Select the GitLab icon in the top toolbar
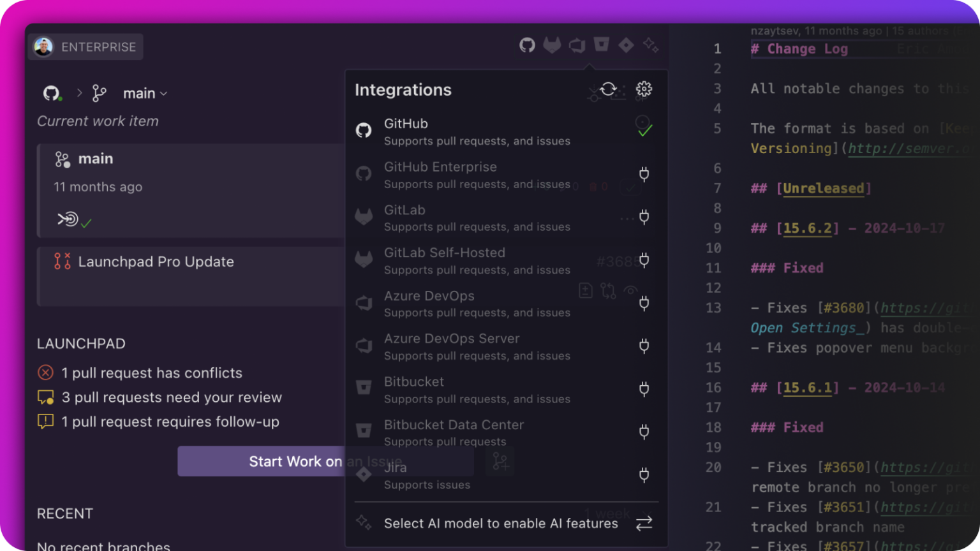 pos(552,45)
